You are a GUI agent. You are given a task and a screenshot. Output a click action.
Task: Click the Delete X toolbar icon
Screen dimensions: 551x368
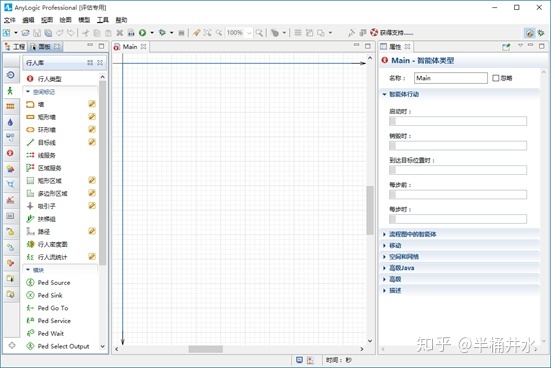120,33
